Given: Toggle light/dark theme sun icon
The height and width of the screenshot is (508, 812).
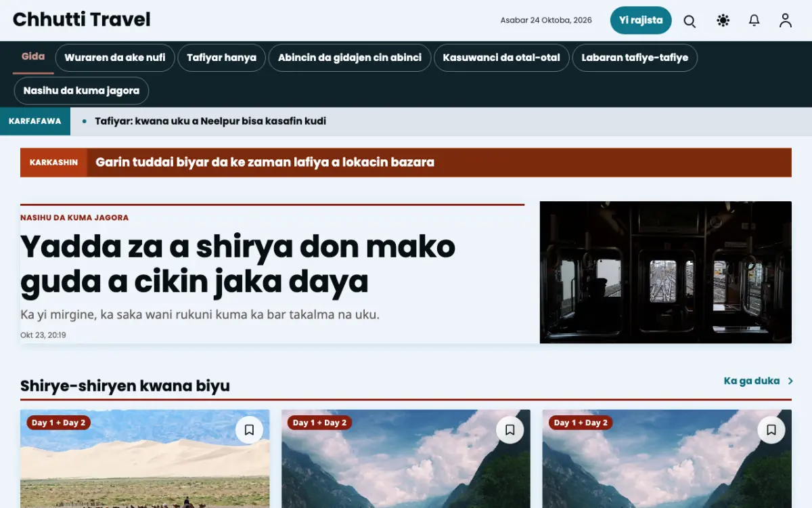Looking at the screenshot, I should pos(723,21).
